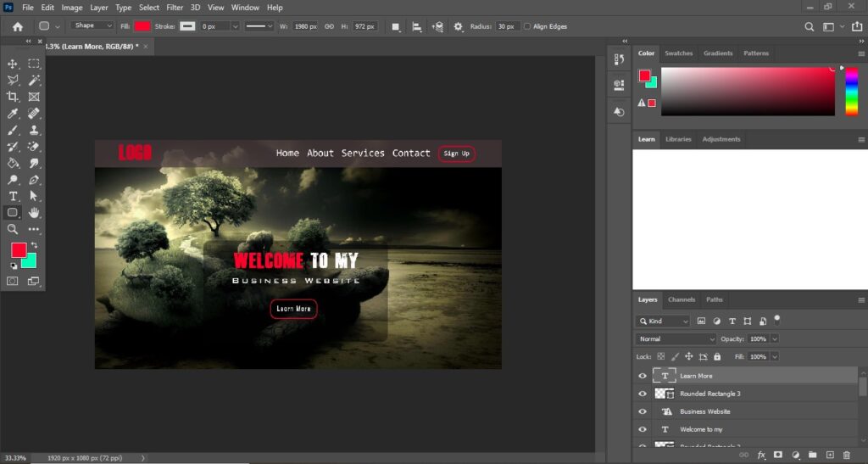868x464 pixels.
Task: Delete layer with trash icon
Action: (847, 456)
